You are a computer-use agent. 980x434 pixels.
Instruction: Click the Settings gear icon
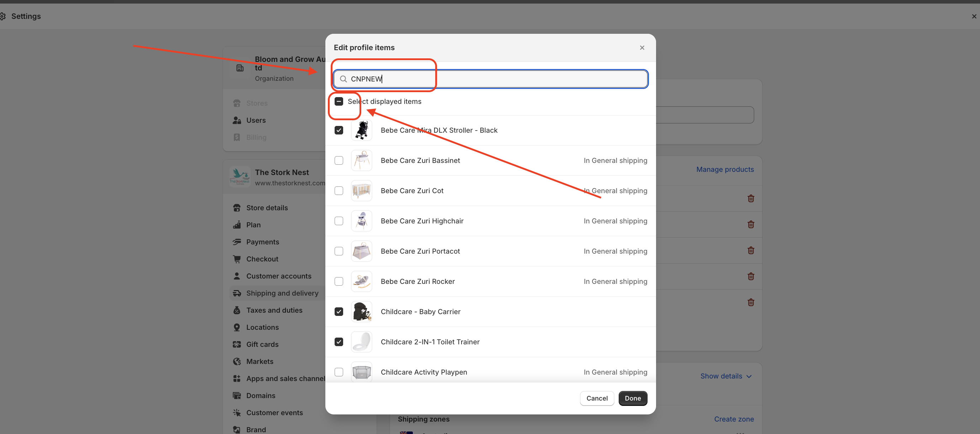2,16
